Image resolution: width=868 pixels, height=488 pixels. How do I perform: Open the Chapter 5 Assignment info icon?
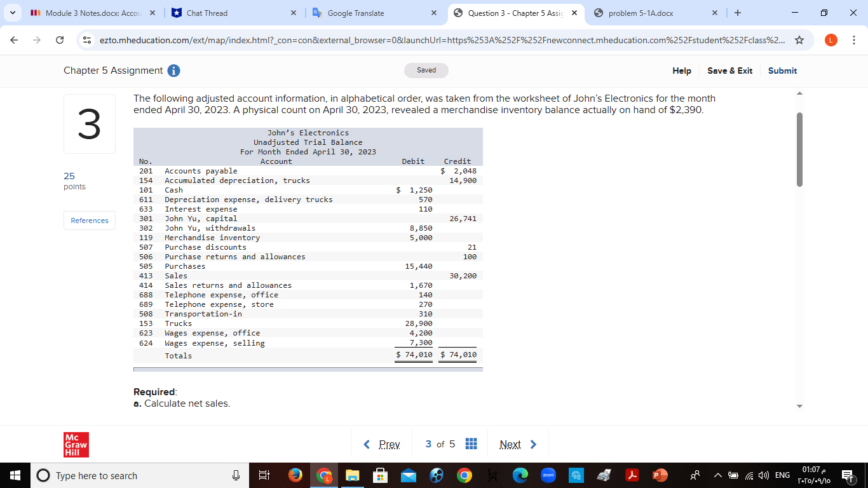click(173, 71)
